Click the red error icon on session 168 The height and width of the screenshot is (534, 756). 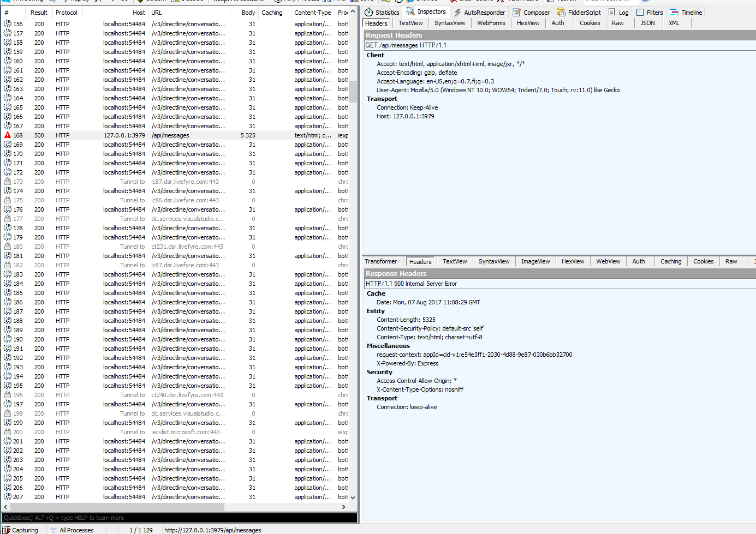(7, 135)
